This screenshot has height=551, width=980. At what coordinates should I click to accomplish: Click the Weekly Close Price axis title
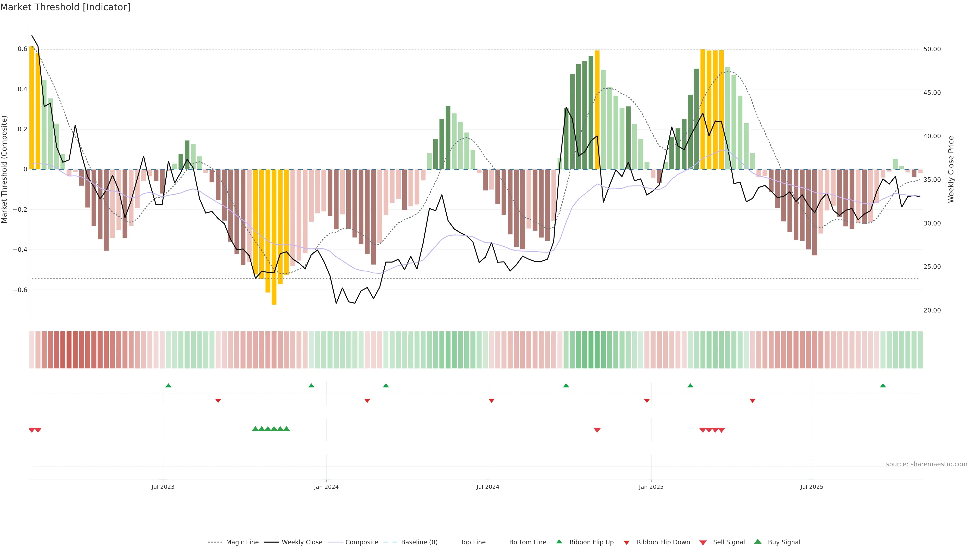click(951, 169)
